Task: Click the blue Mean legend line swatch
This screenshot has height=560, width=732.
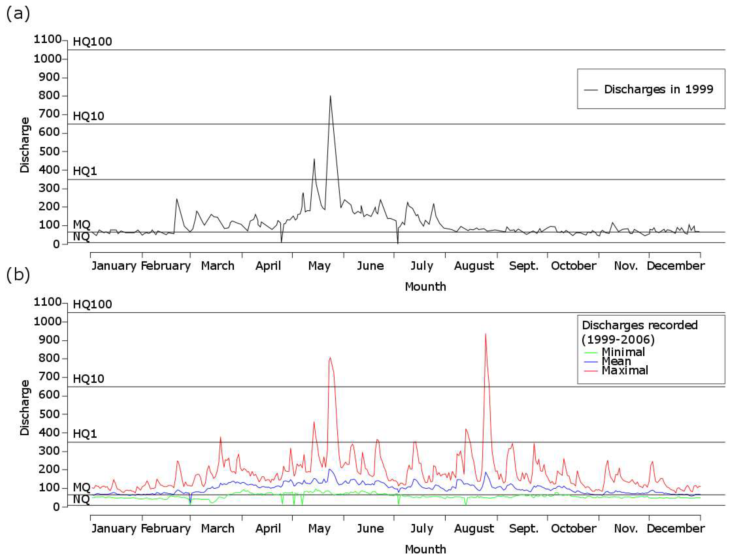Action: [x=591, y=362]
